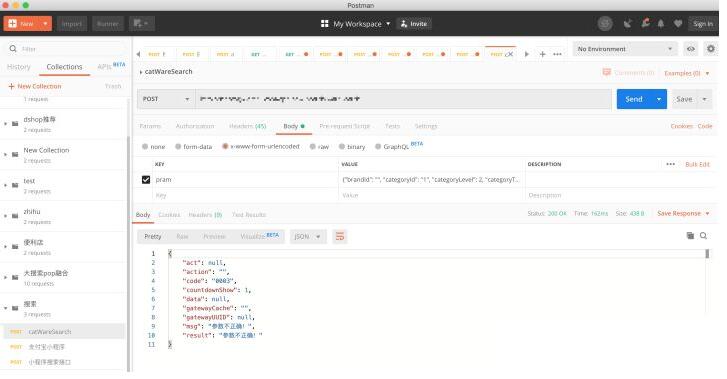Switch to the APIs beta tab
Image resolution: width=727 pixels, height=379 pixels.
pyautogui.click(x=111, y=66)
